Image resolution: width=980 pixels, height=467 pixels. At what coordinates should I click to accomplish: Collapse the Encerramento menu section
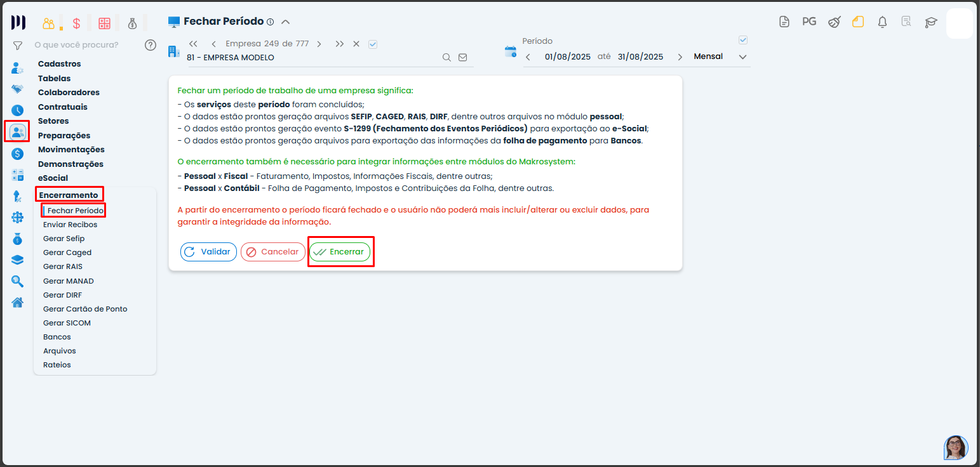tap(69, 195)
